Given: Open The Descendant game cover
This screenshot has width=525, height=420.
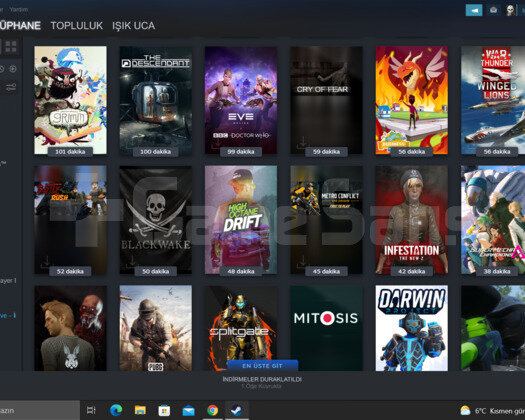Looking at the screenshot, I should [156, 100].
